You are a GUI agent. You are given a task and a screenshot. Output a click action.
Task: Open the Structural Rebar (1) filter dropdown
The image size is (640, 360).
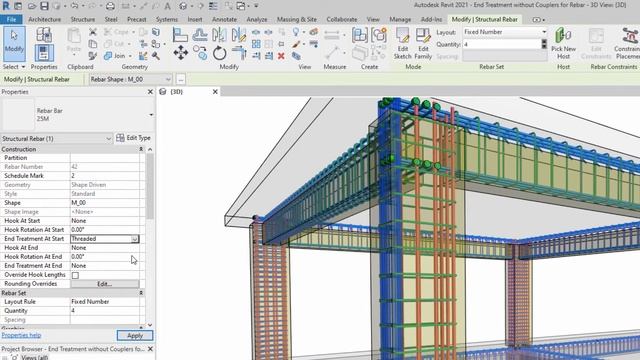(x=108, y=139)
